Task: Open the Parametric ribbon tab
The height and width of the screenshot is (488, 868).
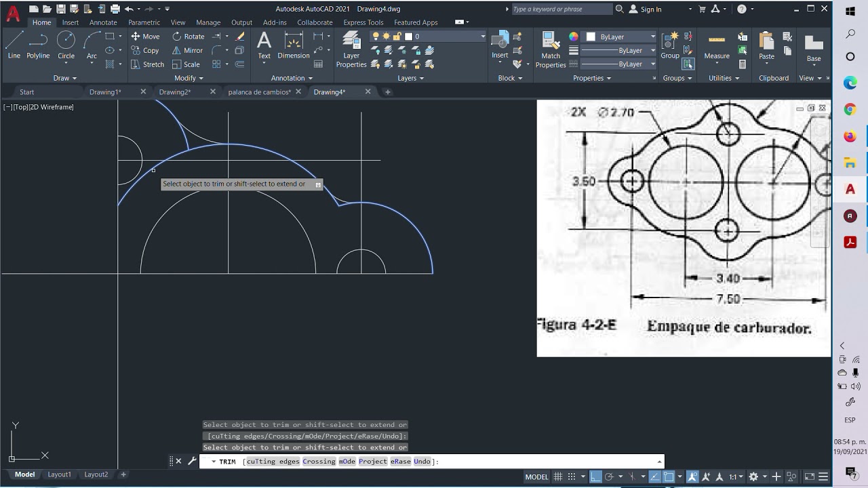Action: click(144, 22)
